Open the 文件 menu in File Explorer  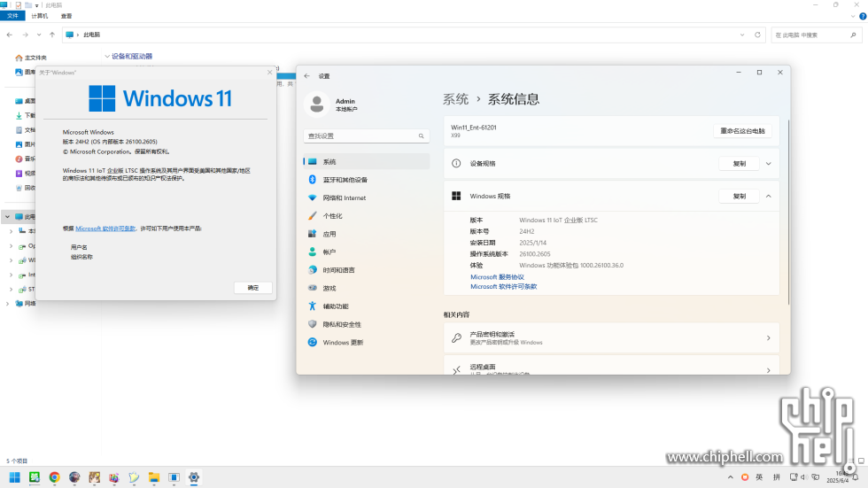coord(12,16)
